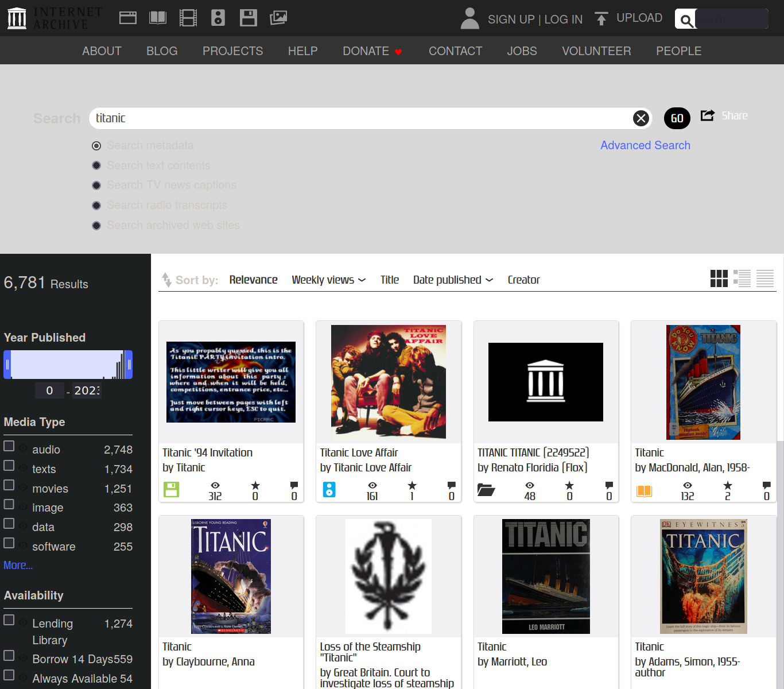Select the Search metadata radio button
784x689 pixels.
96,146
